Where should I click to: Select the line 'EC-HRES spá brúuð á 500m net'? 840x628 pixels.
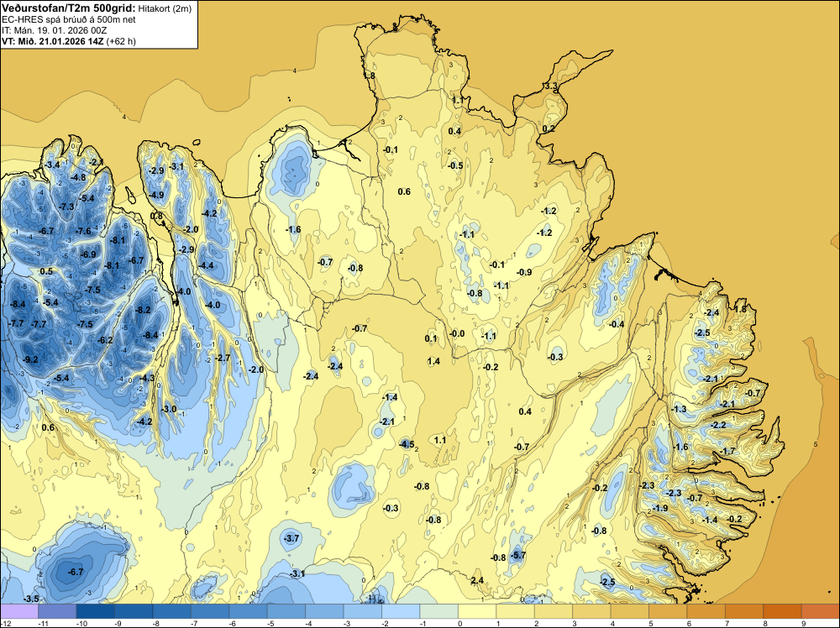pos(69,19)
